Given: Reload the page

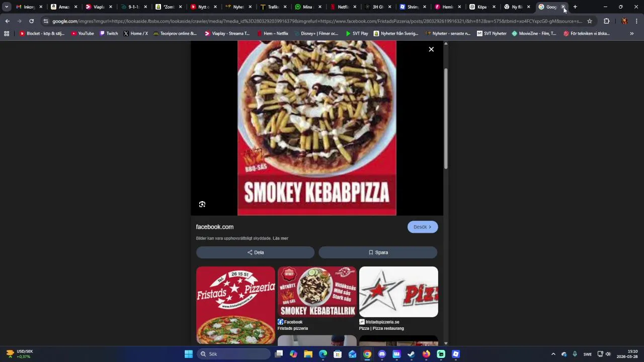Looking at the screenshot, I should coord(31,21).
